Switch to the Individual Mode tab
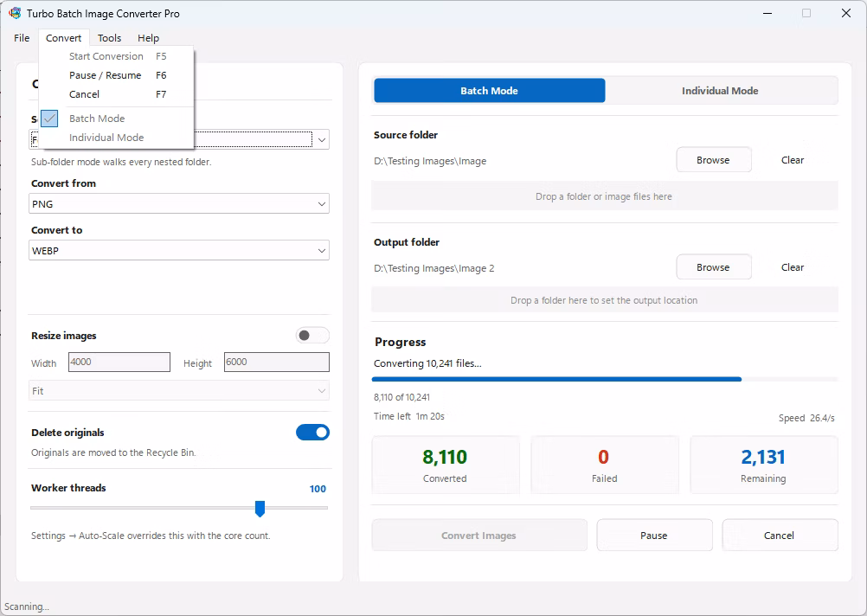867x616 pixels. pos(720,91)
